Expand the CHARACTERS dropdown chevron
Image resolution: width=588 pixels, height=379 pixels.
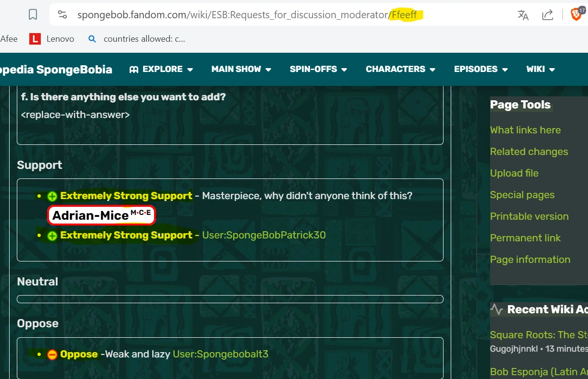433,69
